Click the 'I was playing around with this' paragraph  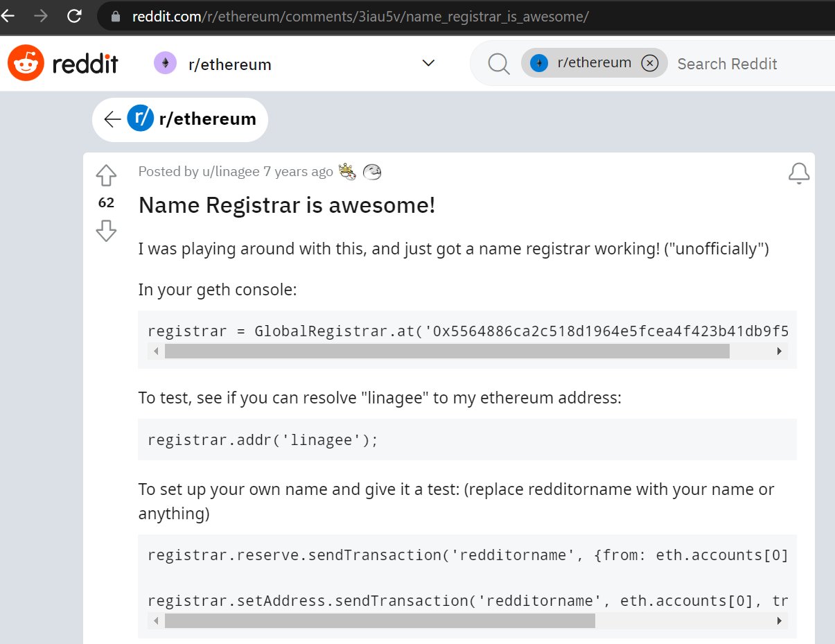click(x=454, y=249)
